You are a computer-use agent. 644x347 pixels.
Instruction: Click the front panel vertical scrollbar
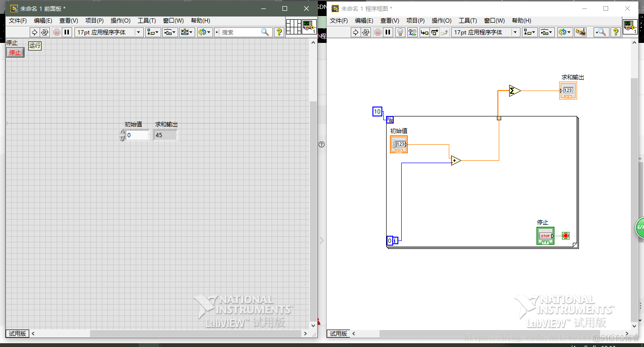tap(314, 184)
